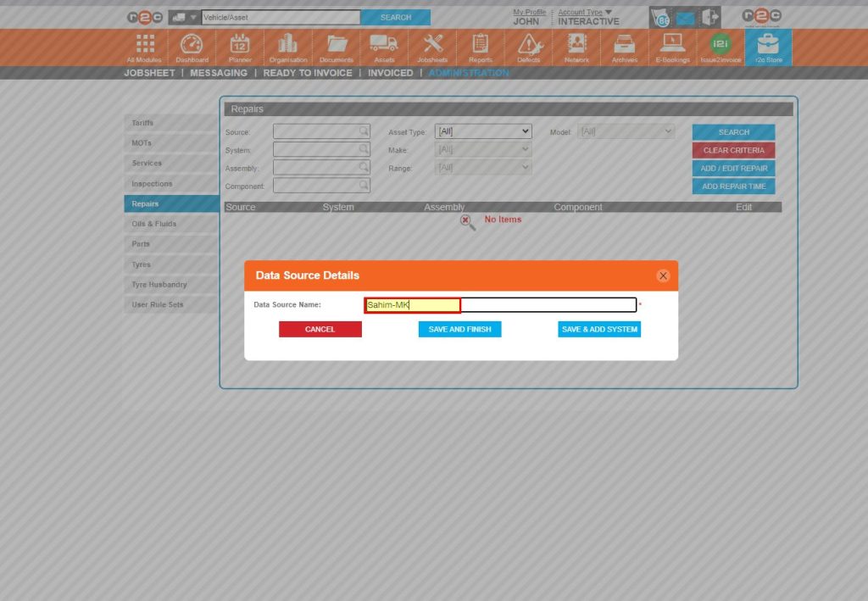This screenshot has height=601, width=868.
Task: Select Repairs in the sidebar
Action: [x=171, y=203]
